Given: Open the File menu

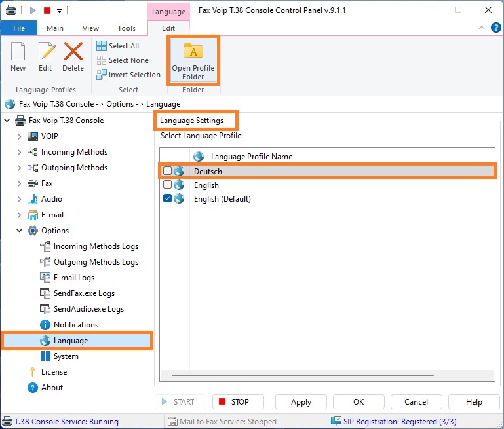Looking at the screenshot, I should tap(19, 28).
